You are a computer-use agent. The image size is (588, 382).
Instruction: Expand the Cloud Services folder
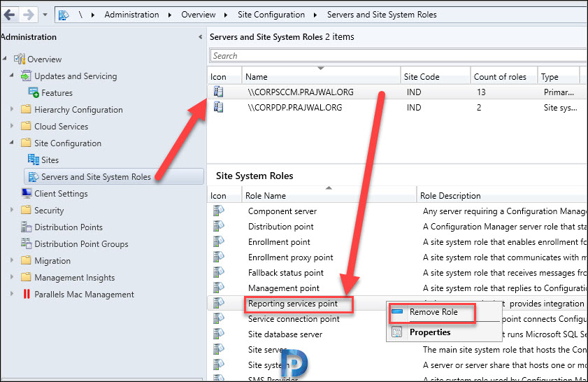[12, 126]
